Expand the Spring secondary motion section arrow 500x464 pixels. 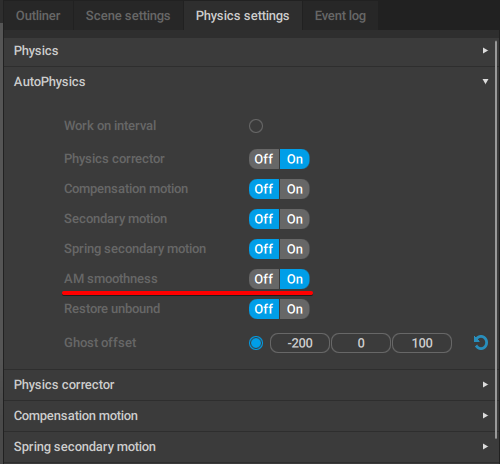pos(485,447)
